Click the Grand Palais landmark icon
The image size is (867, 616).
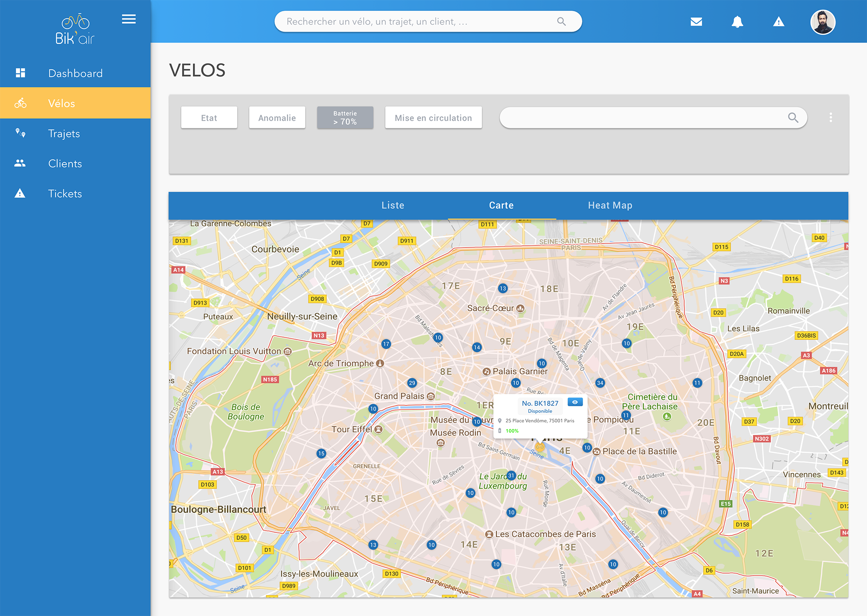pos(430,396)
